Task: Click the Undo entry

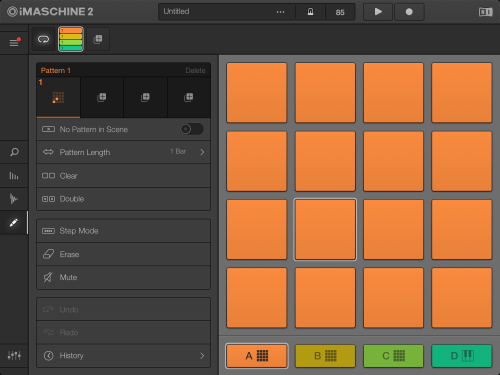Action: pos(123,310)
